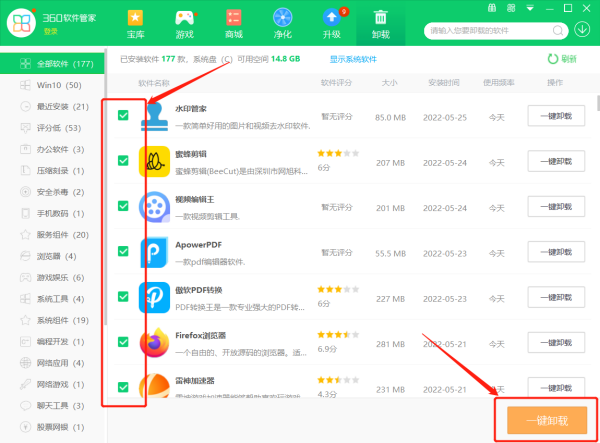The image size is (600, 443).
Task: Click 一键卸载 for 视频编辑王
Action: click(x=556, y=207)
